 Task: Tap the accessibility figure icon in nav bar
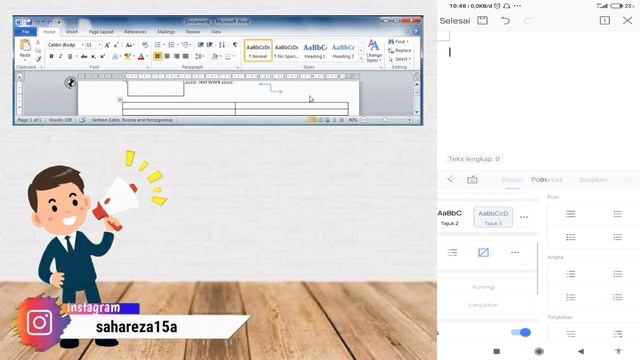point(618,351)
